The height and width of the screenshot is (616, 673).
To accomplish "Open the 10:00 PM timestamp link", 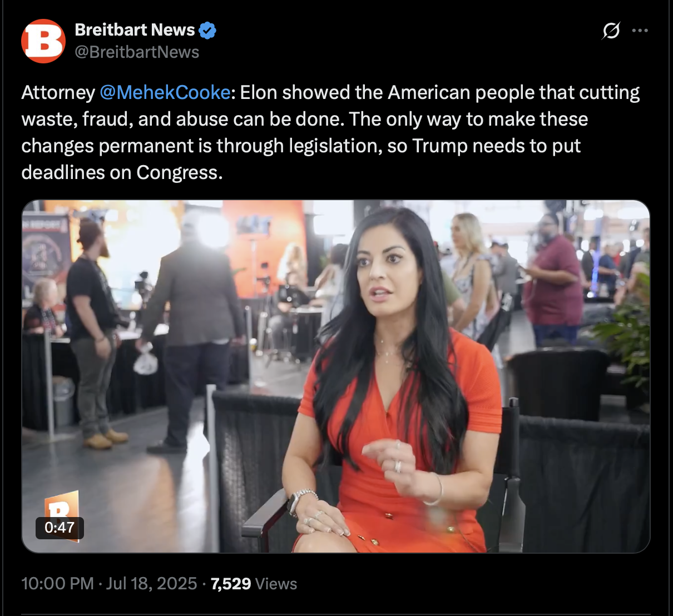I will pos(57,584).
